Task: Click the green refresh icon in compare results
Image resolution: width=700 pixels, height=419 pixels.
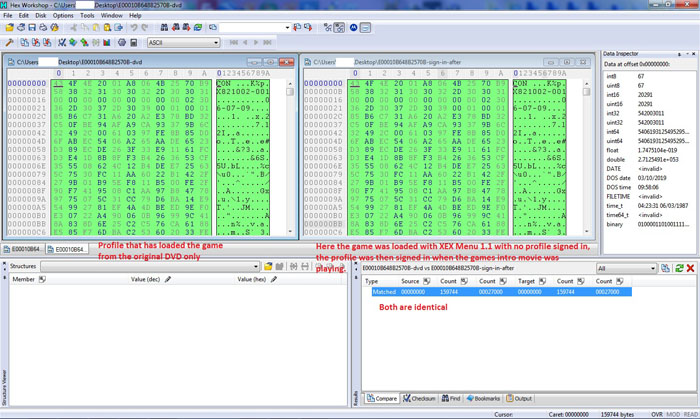Action: (x=679, y=268)
